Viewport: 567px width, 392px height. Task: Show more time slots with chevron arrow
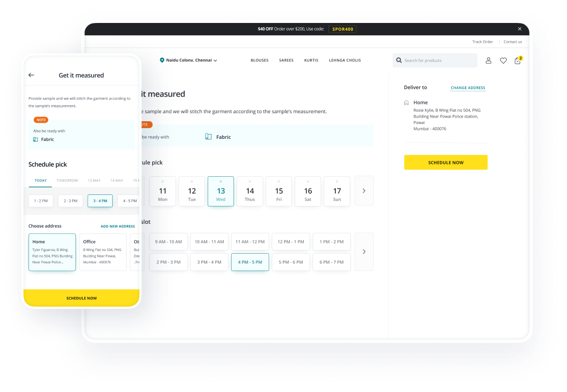pos(364,252)
